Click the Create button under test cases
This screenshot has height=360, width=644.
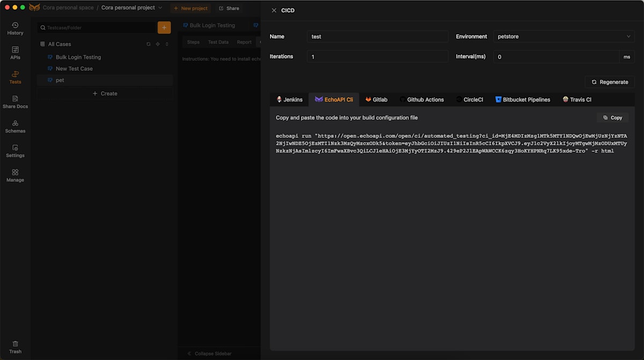pos(105,93)
